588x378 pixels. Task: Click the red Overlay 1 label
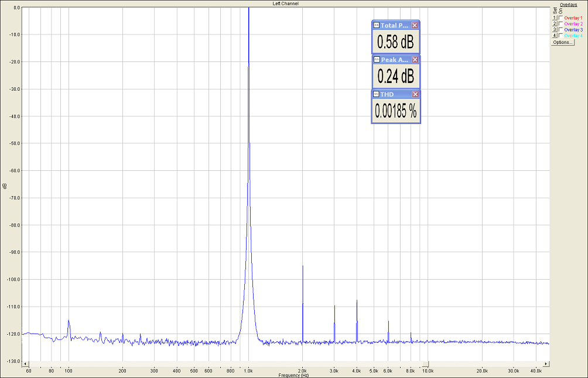[x=573, y=18]
